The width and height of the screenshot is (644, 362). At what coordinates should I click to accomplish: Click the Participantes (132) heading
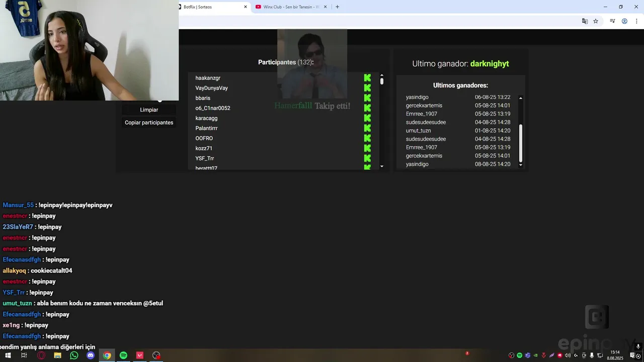pos(286,62)
